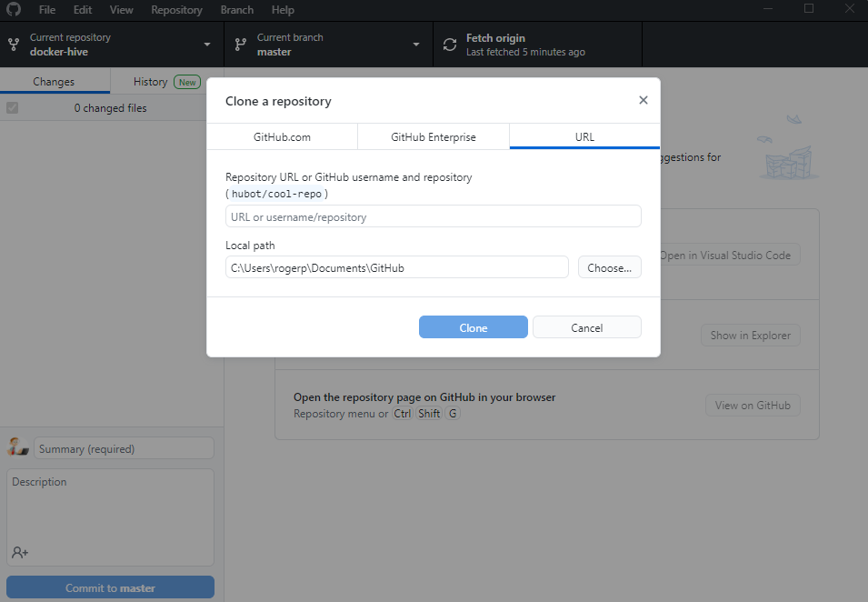Click the repository URL input field
The height and width of the screenshot is (602, 868).
coord(433,217)
